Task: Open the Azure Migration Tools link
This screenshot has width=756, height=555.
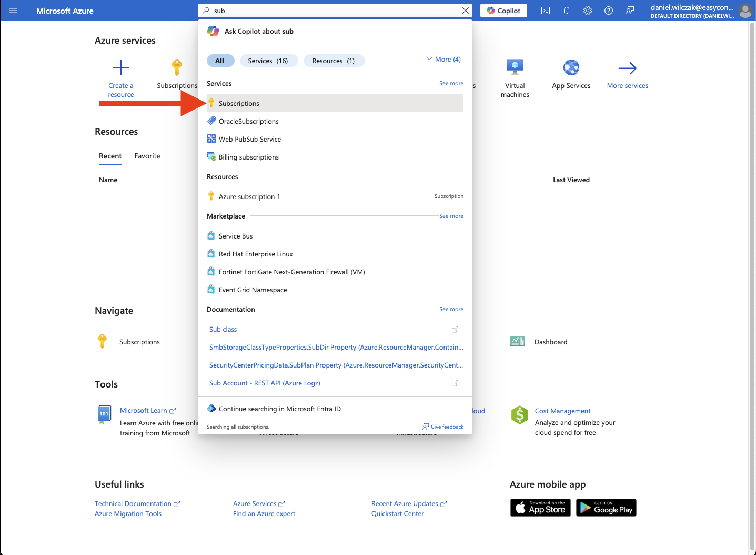Action: click(x=128, y=514)
